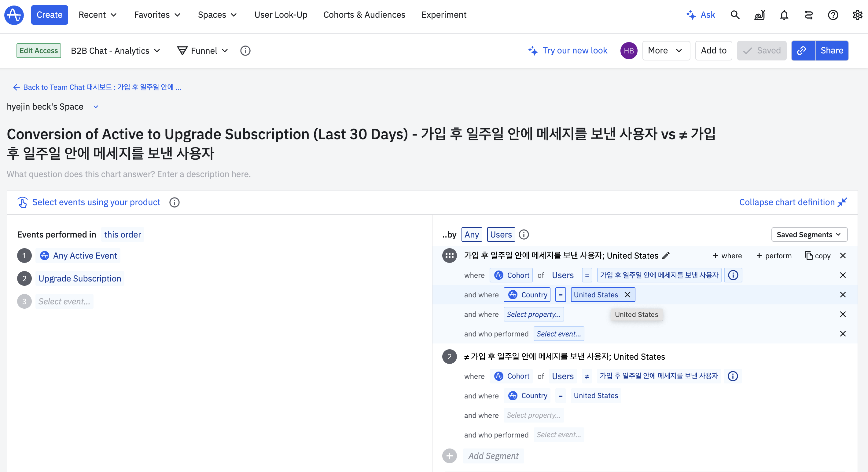Click the Share button

[832, 50]
